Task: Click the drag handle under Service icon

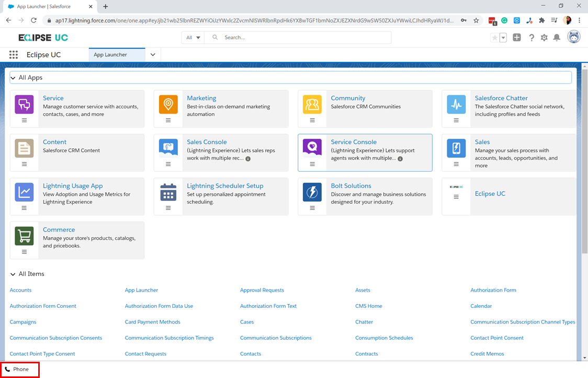Action: tap(24, 120)
